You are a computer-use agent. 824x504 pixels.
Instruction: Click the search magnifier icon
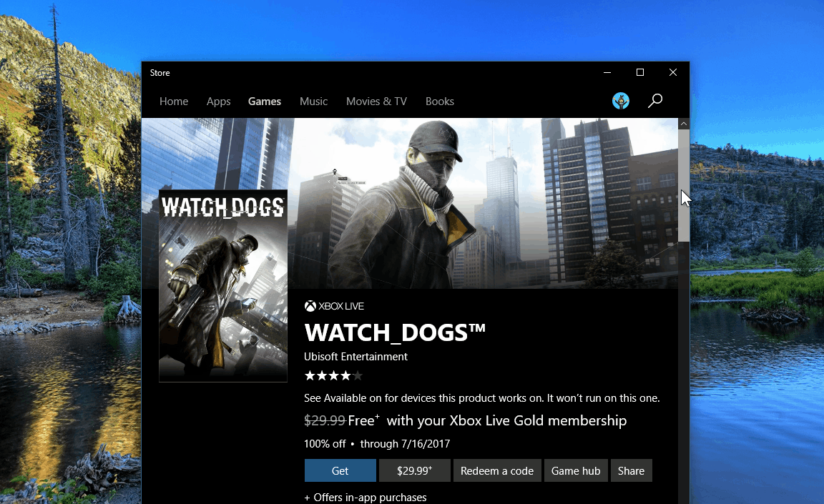654,101
